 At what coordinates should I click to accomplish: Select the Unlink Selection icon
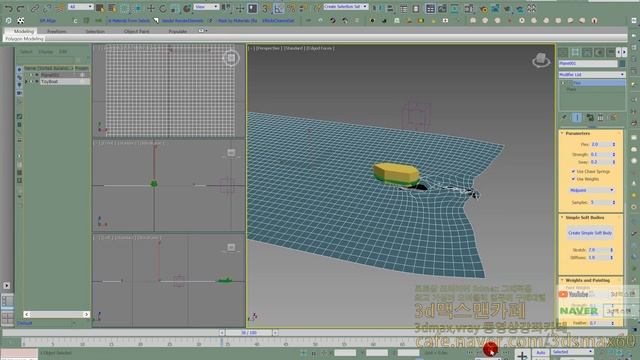(x=47, y=8)
